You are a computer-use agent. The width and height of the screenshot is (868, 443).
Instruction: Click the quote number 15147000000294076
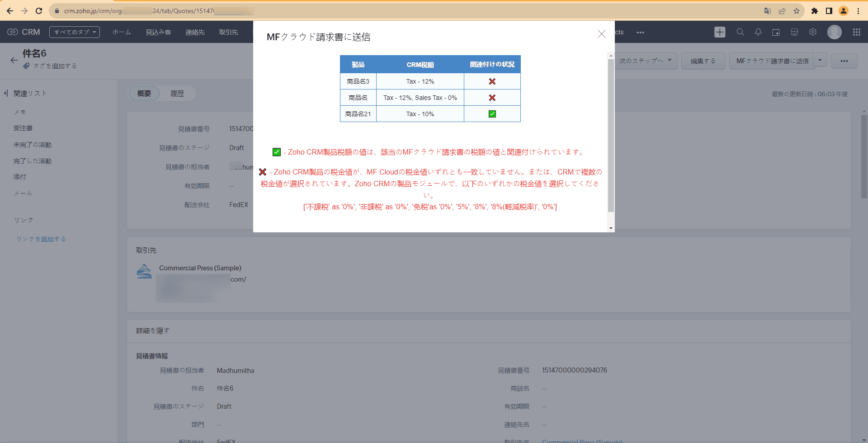(x=575, y=370)
